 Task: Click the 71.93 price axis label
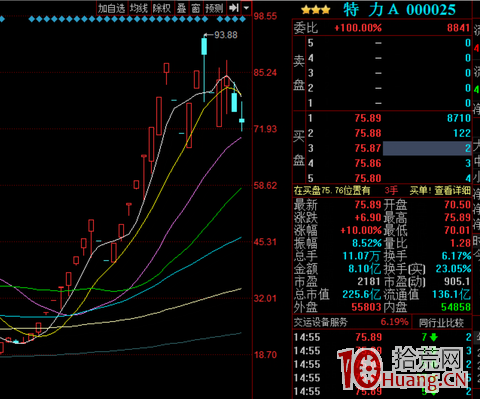point(265,129)
